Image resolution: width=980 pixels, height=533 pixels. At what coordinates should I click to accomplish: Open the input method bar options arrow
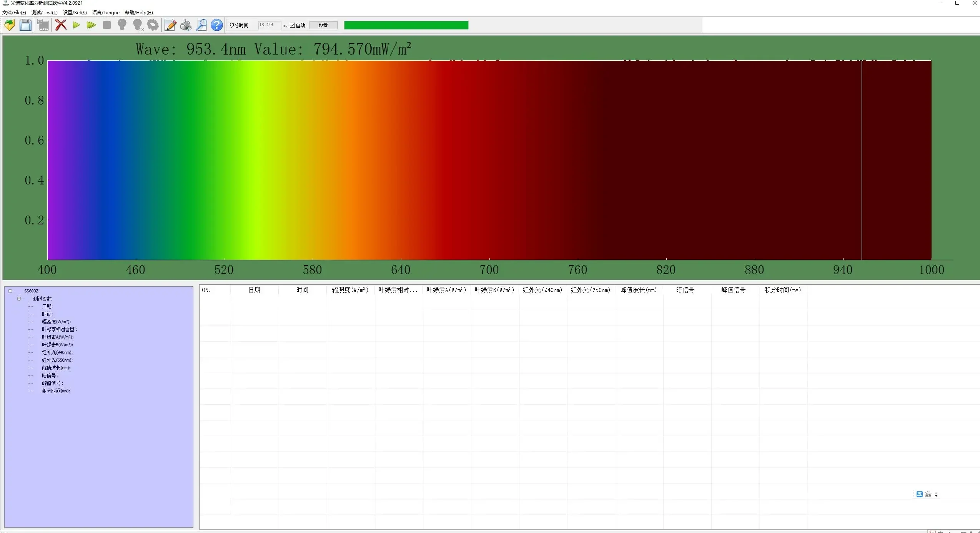coord(936,495)
